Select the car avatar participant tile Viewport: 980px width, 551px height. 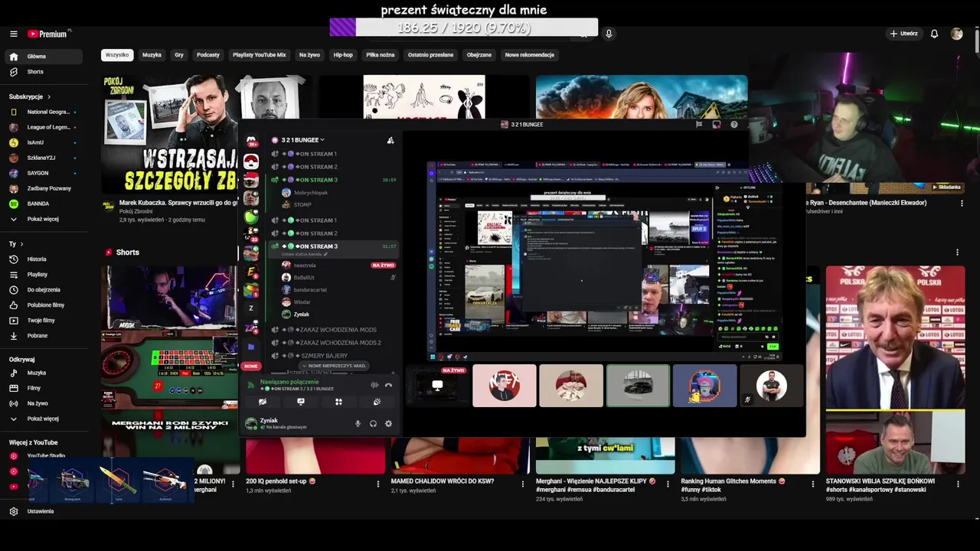coord(638,386)
